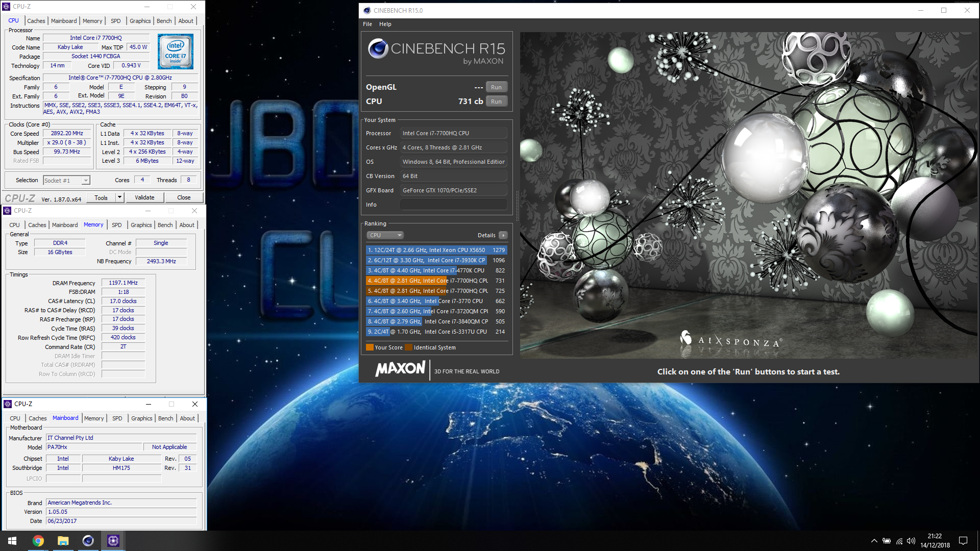Launch Google Chrome from the taskbar
Image resolution: width=980 pixels, height=551 pixels.
tap(38, 541)
